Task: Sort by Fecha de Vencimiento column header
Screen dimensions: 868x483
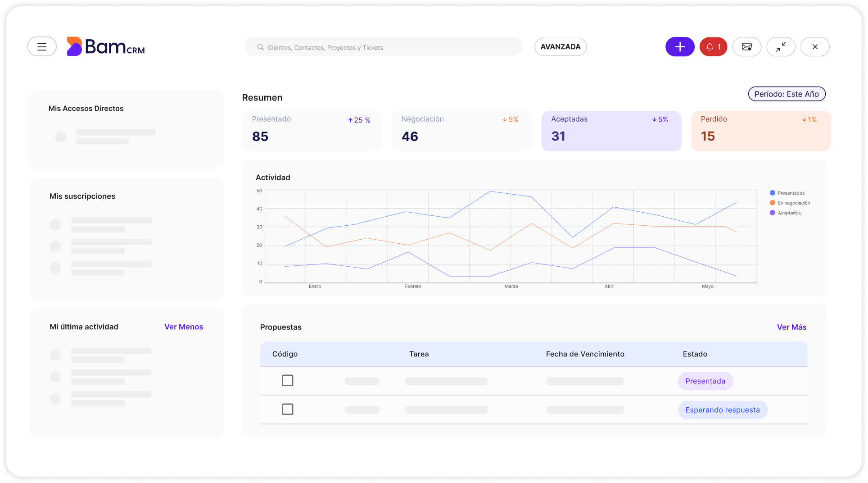Action: pyautogui.click(x=585, y=354)
